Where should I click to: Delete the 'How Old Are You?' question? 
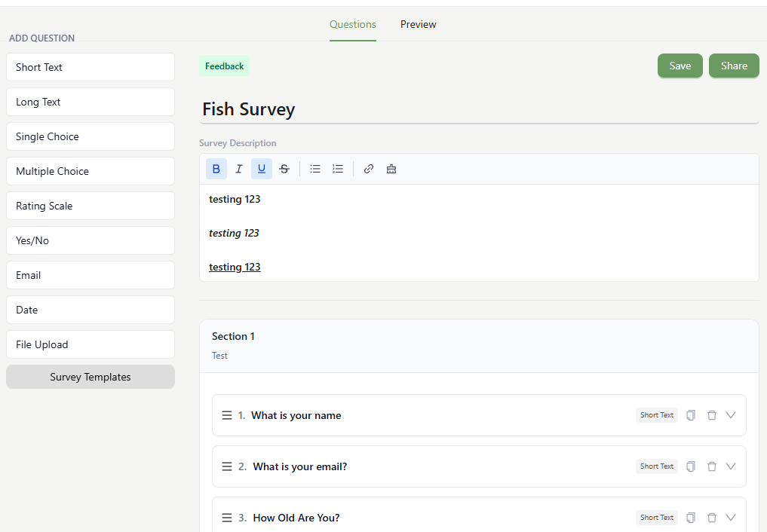pos(712,518)
